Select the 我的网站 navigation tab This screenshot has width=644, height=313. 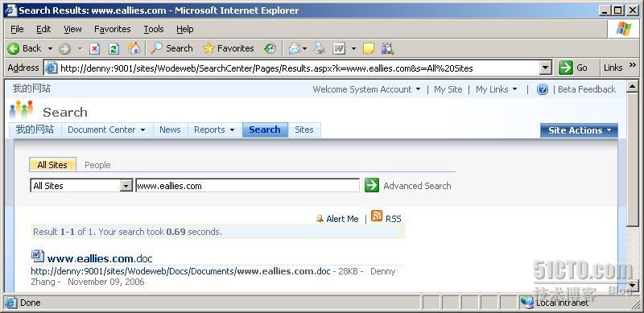[x=35, y=130]
